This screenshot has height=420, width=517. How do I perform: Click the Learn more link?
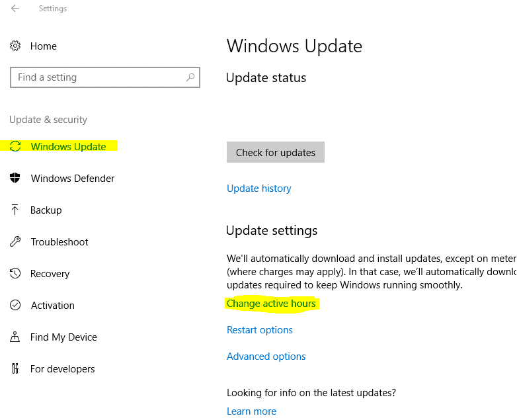pos(252,411)
